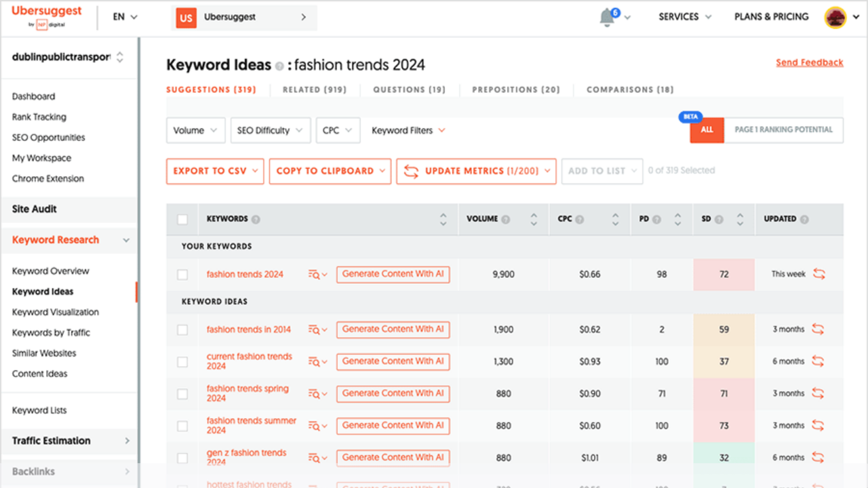Switch to Page 1 Ranking Potential view
The width and height of the screenshot is (868, 488).
(784, 130)
